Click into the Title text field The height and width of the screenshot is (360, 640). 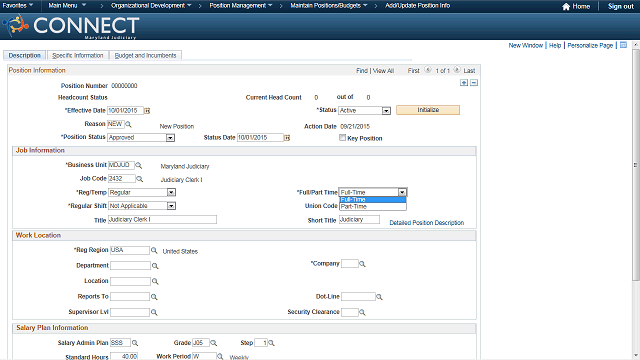point(162,220)
